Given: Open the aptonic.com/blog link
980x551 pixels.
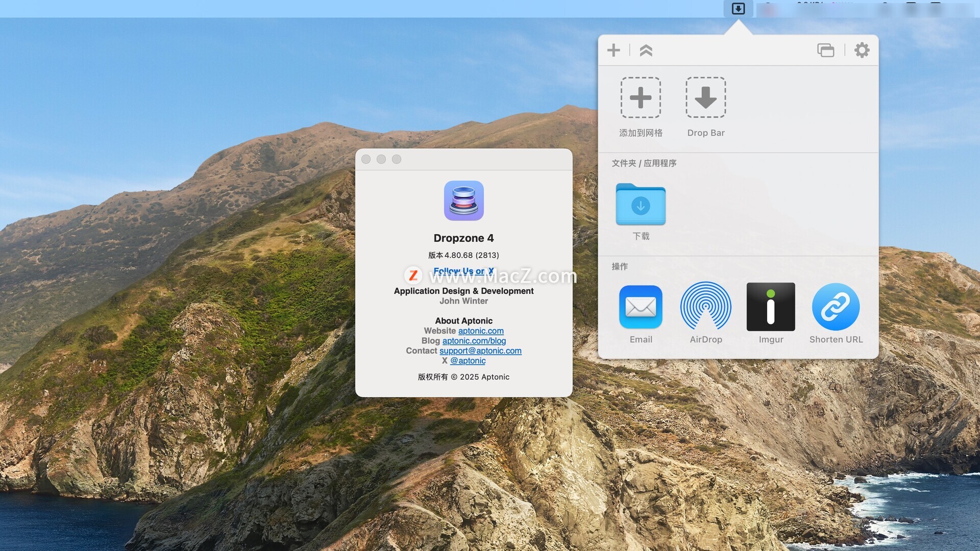Looking at the screenshot, I should (474, 341).
